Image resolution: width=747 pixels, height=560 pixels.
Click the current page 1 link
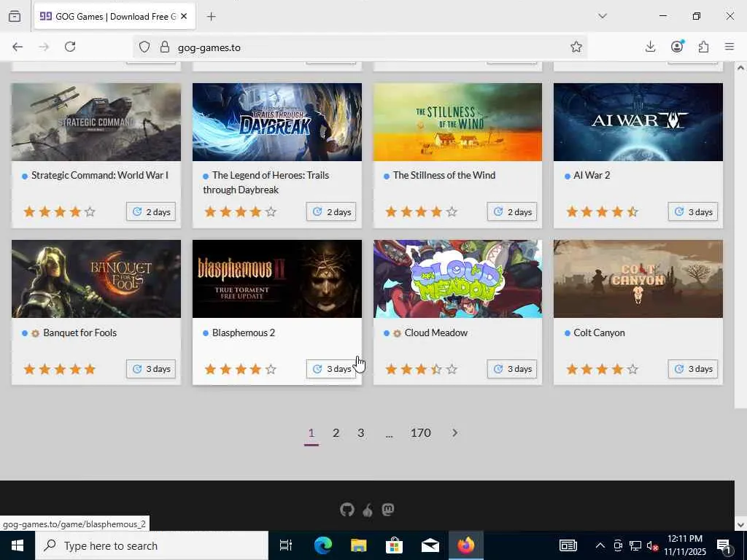pyautogui.click(x=311, y=434)
